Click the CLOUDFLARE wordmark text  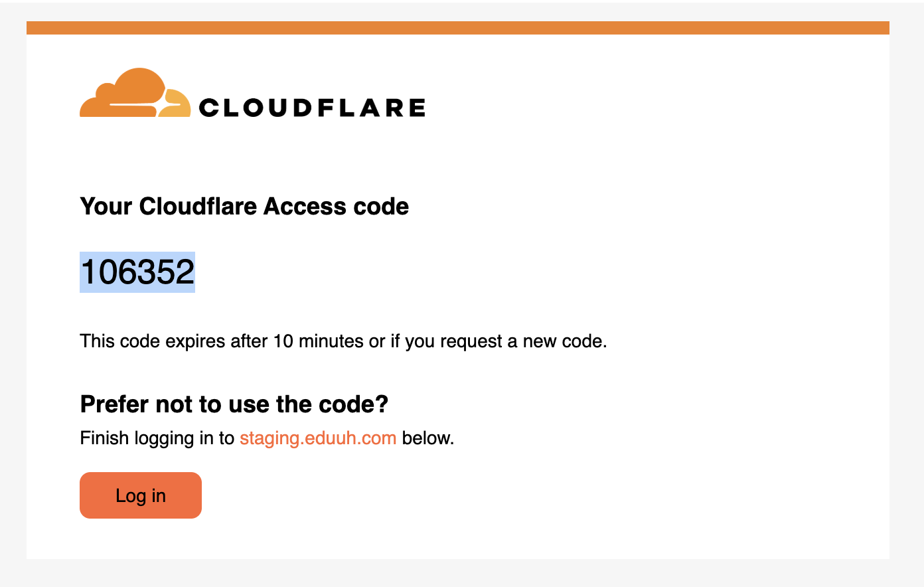click(312, 108)
